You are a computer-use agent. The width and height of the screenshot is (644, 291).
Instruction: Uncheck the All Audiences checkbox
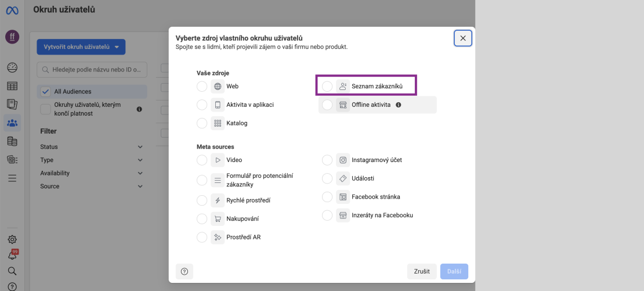46,92
